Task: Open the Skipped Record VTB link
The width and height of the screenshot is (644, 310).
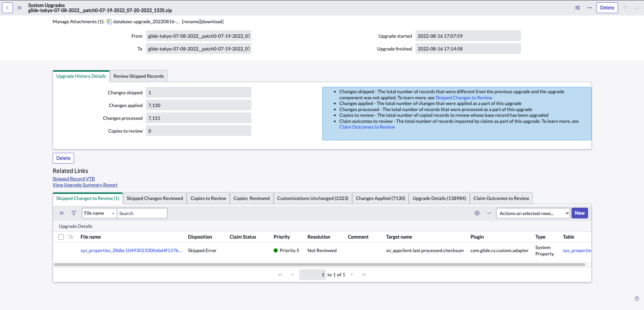Action: (73, 179)
